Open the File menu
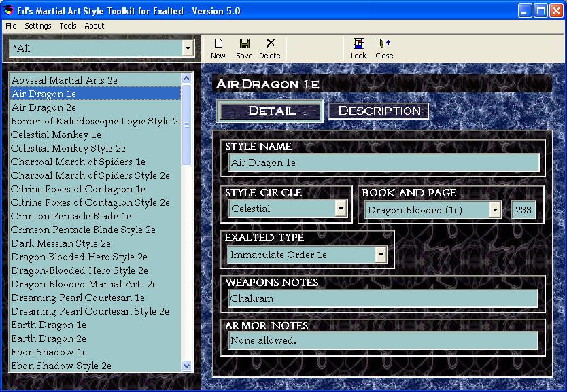This screenshot has height=392, width=567. (11, 26)
